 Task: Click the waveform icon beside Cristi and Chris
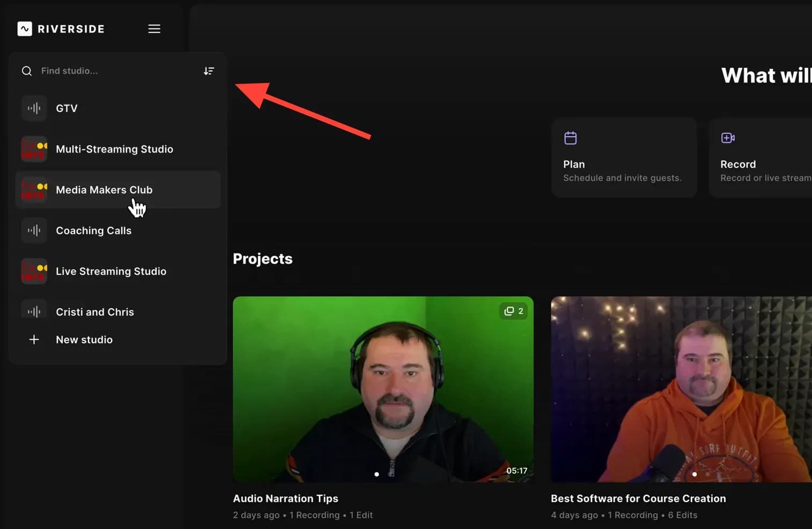tap(34, 309)
